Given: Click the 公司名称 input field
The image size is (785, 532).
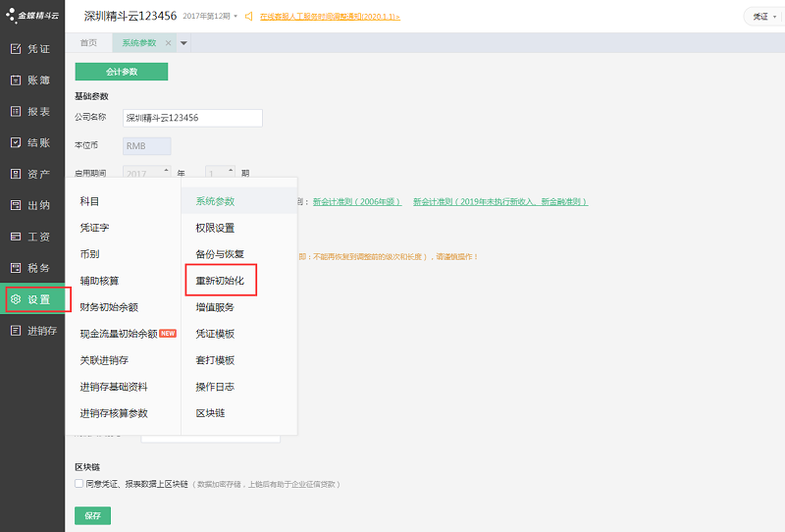Looking at the screenshot, I should 192,118.
